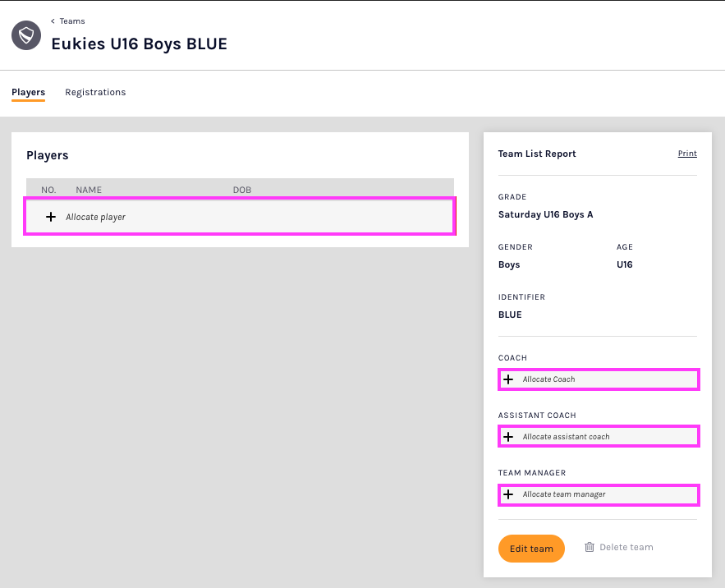The height and width of the screenshot is (588, 725).
Task: Choose the Allocate team manager label
Action: click(x=564, y=494)
